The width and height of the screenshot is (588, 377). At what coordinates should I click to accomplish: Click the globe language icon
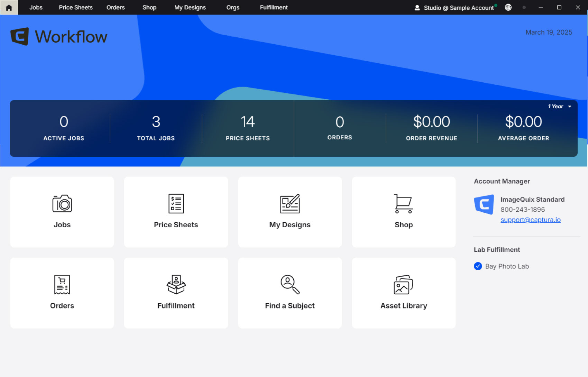click(508, 7)
